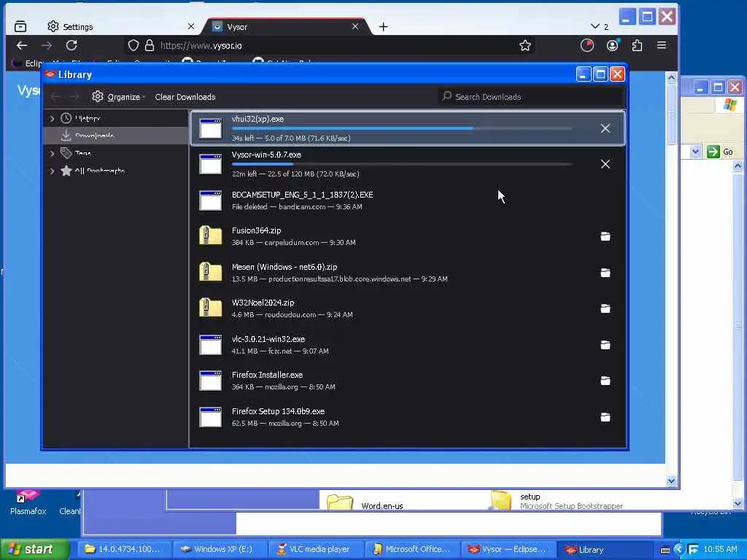The height and width of the screenshot is (560, 747).
Task: Go back using the browser back arrow
Action: [x=22, y=45]
